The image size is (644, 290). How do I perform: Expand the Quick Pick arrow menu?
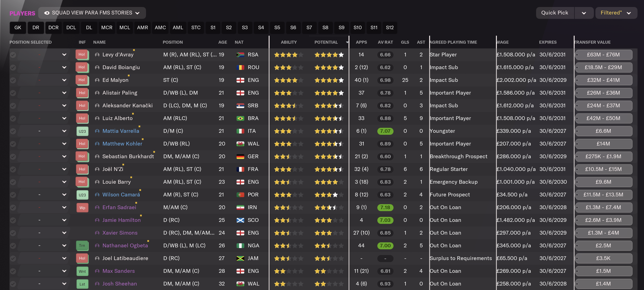[584, 13]
